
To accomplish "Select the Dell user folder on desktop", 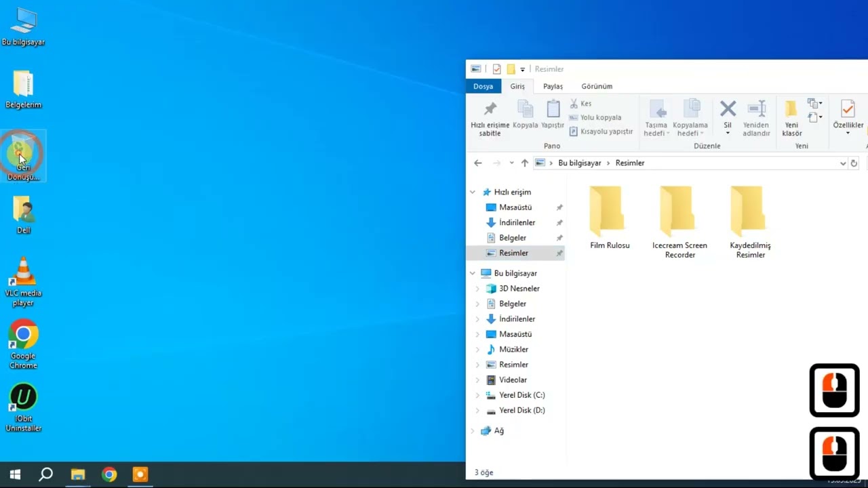I will 23,215.
